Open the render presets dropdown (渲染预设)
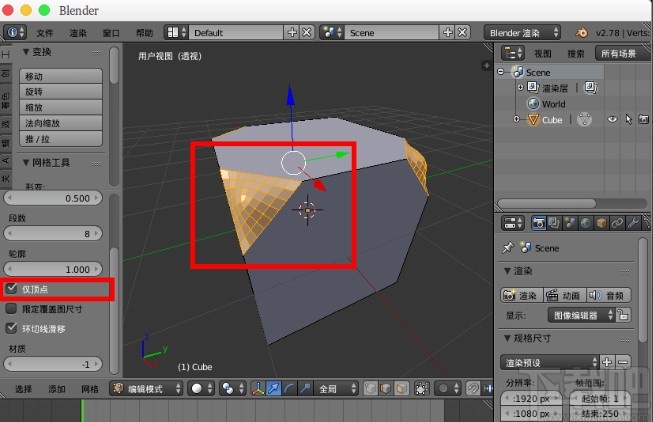Image resolution: width=653 pixels, height=422 pixels. 550,362
